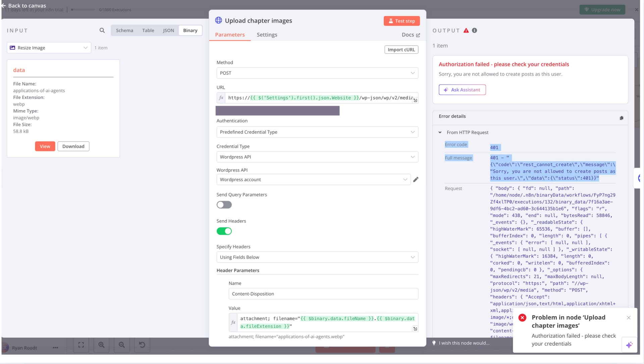Image resolution: width=644 pixels, height=364 pixels.
Task: Open the Credential Type Wordpress API dropdown
Action: pos(317,157)
